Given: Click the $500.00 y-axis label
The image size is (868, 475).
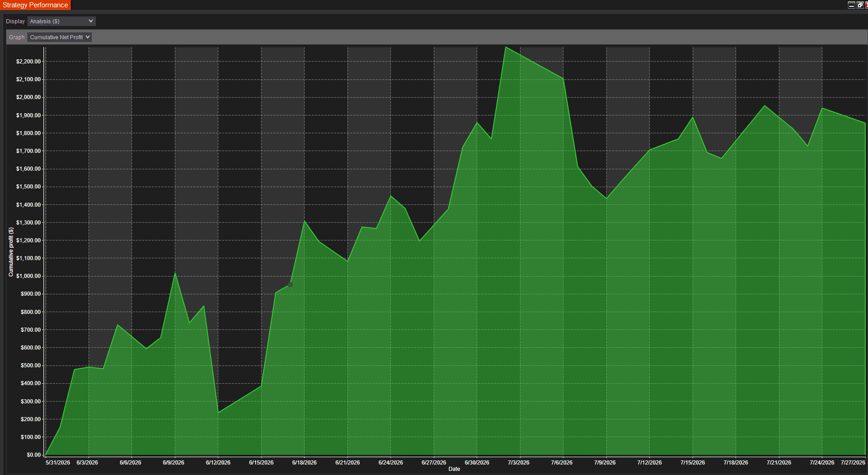Looking at the screenshot, I should pos(31,365).
